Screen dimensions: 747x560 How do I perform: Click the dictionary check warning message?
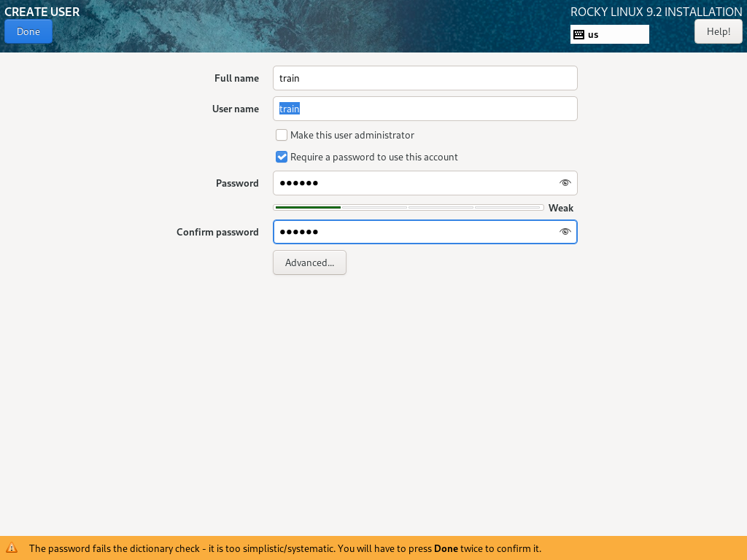[x=285, y=548]
